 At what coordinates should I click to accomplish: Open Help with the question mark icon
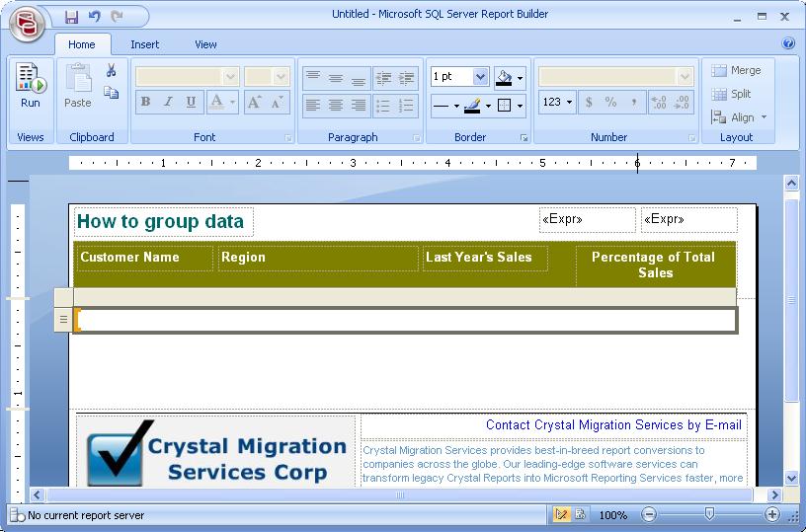[788, 43]
